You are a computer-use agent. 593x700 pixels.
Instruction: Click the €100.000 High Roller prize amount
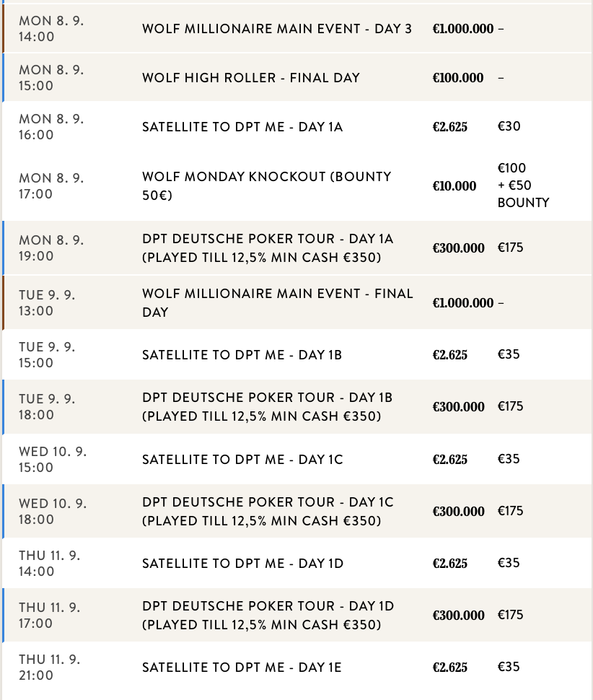tap(458, 78)
